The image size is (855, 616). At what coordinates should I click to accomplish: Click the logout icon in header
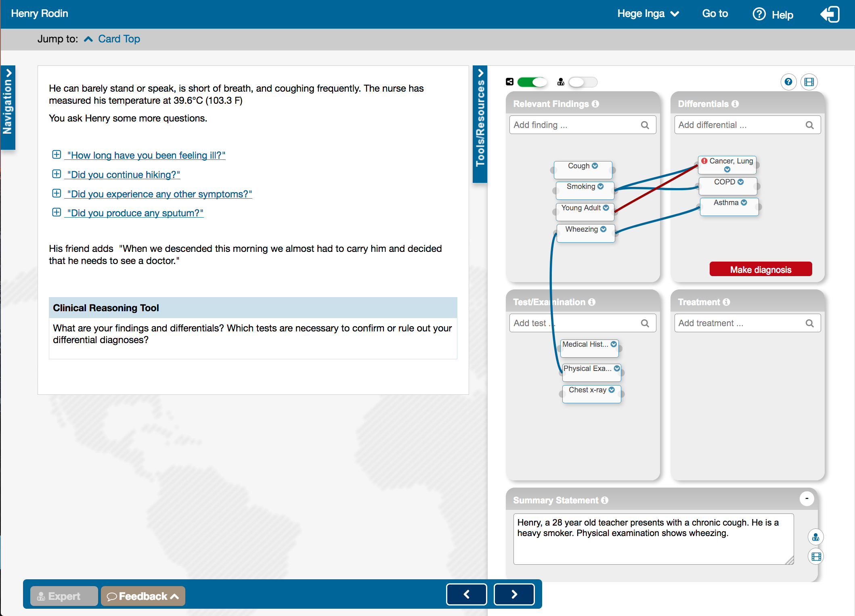(830, 15)
